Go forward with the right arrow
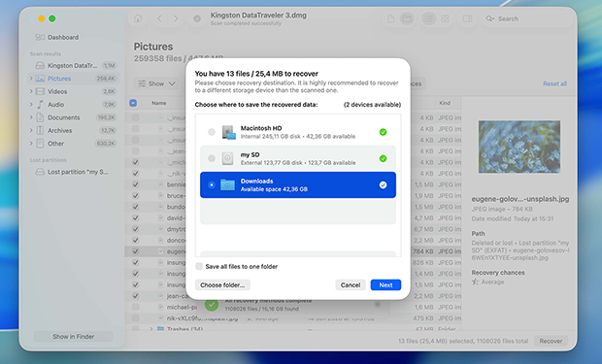This screenshot has height=364, width=602. tap(176, 18)
